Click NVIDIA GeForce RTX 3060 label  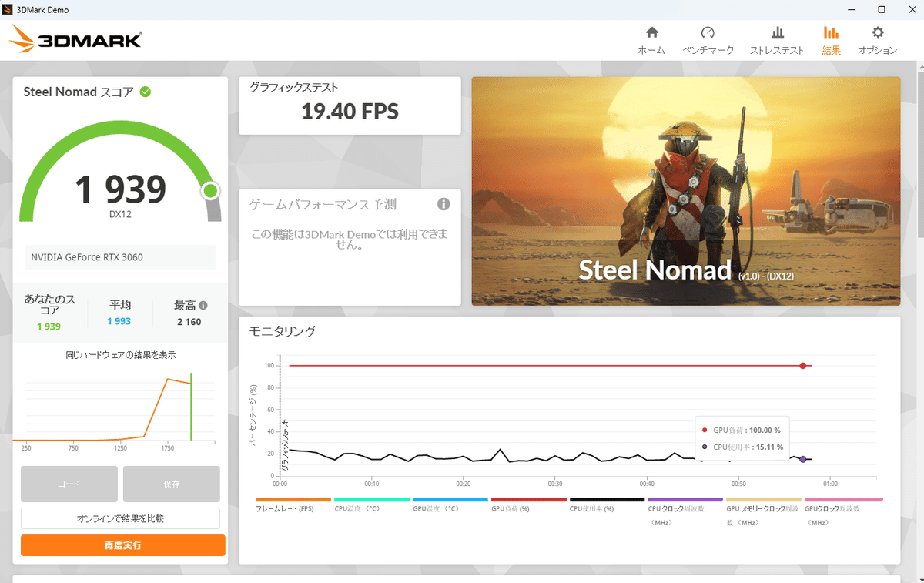click(87, 257)
